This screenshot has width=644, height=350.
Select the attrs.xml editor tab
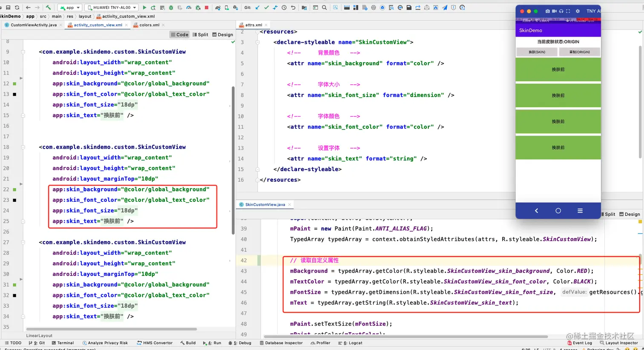click(253, 25)
